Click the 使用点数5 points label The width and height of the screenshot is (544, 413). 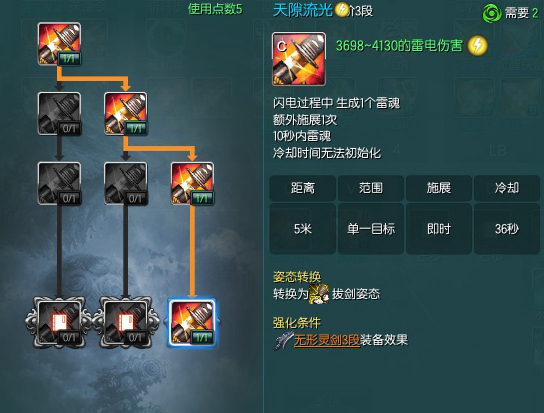click(x=215, y=9)
